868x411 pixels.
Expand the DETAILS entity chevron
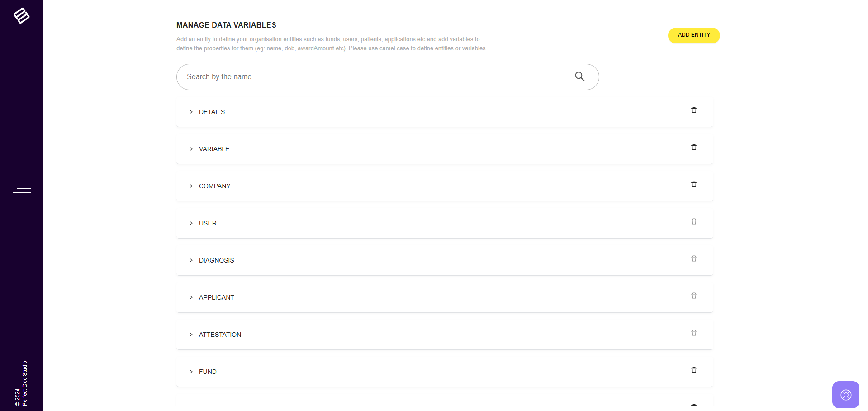click(191, 112)
